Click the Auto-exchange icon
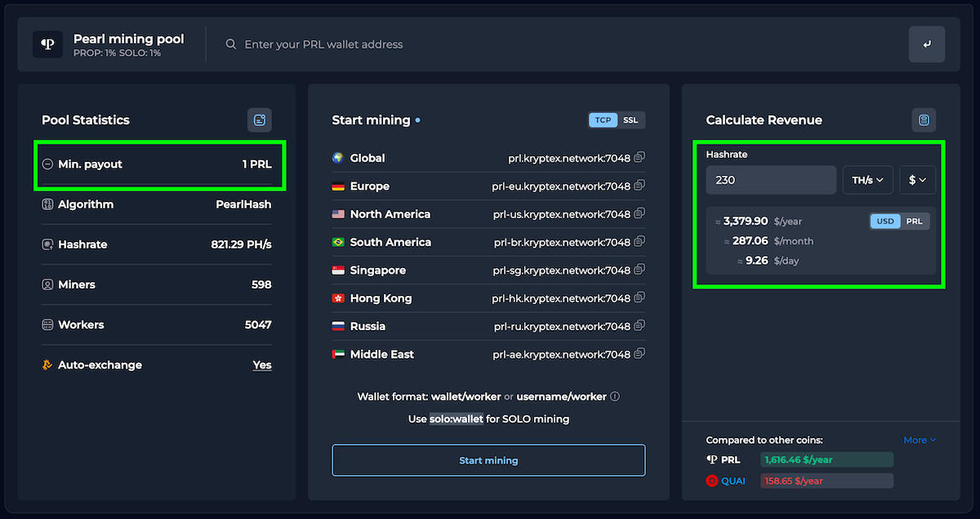Screen dimensions: 980x519 click(x=47, y=365)
